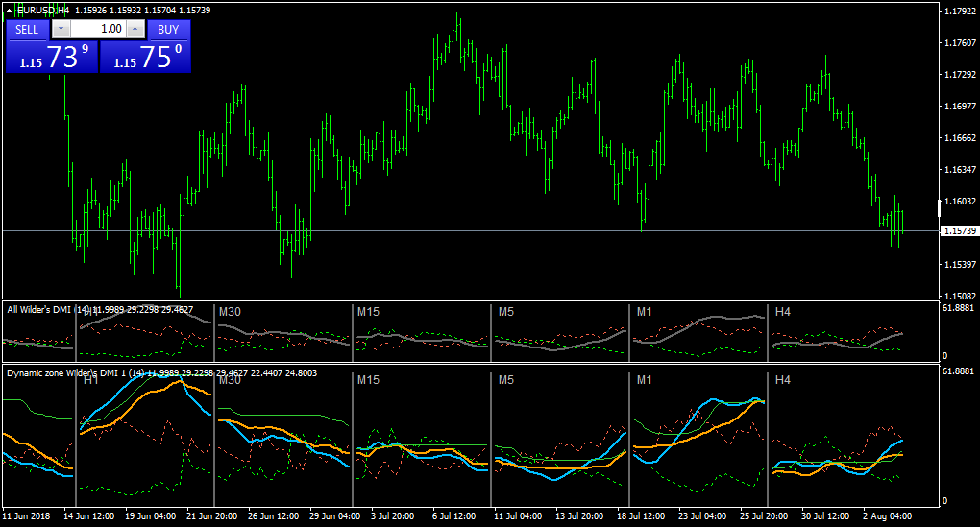Click the 1.16662 price axis value
980x527 pixels.
960,138
